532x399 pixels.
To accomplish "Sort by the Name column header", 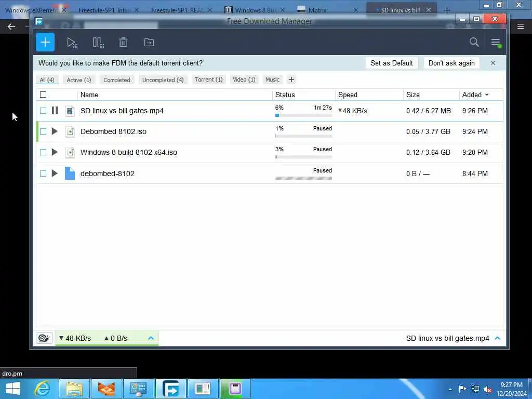I will coord(175,95).
